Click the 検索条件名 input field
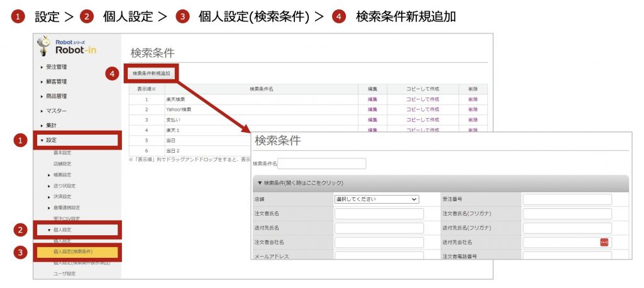Viewport: 644px width, 288px height. coord(321,163)
